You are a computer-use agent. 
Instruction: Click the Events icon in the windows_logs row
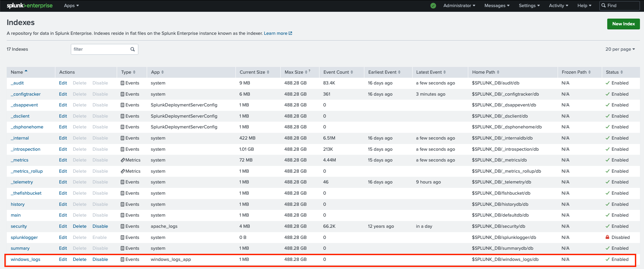[x=122, y=260]
